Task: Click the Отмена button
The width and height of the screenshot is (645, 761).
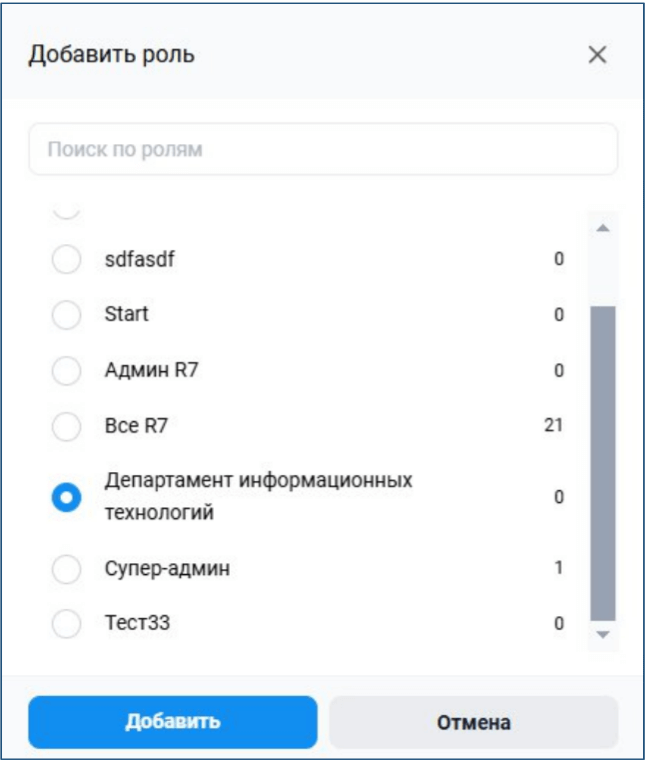Action: pyautogui.click(x=474, y=722)
